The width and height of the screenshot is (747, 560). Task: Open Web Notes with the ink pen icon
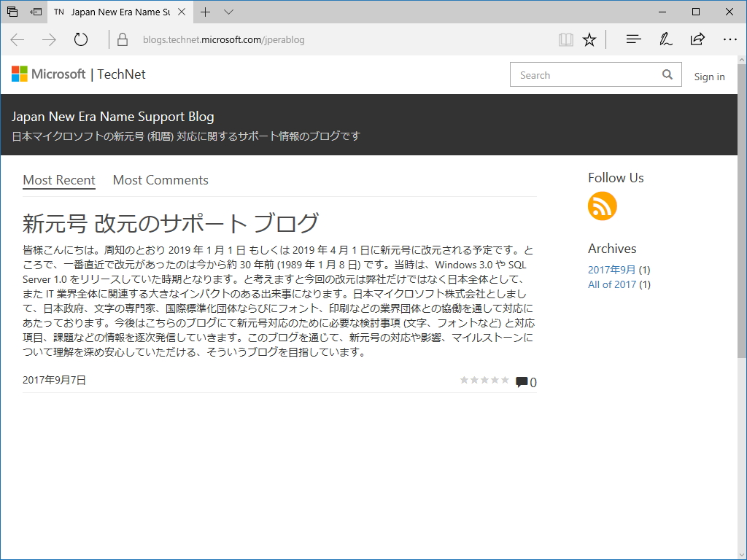click(665, 39)
